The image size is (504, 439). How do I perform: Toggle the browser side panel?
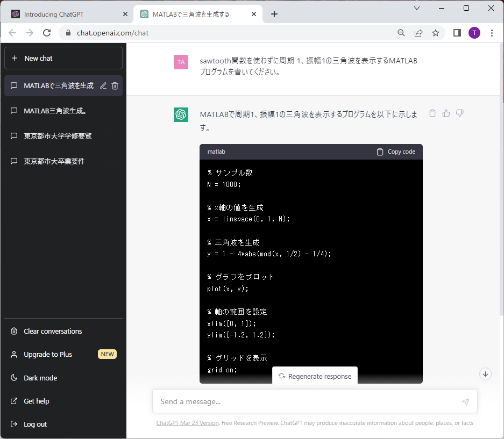[457, 33]
